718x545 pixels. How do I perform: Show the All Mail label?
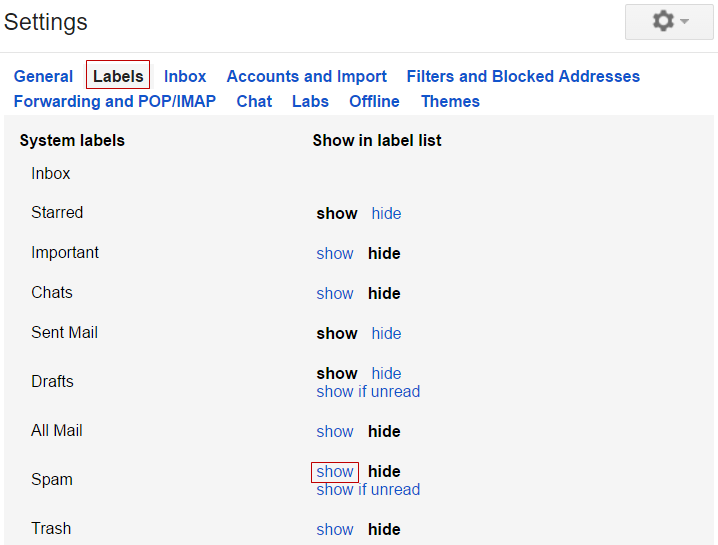(335, 431)
